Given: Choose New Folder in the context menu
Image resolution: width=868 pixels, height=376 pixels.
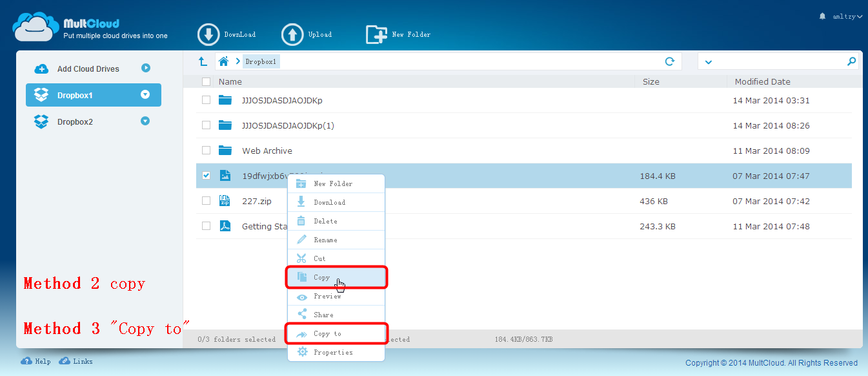Looking at the screenshot, I should click(336, 183).
